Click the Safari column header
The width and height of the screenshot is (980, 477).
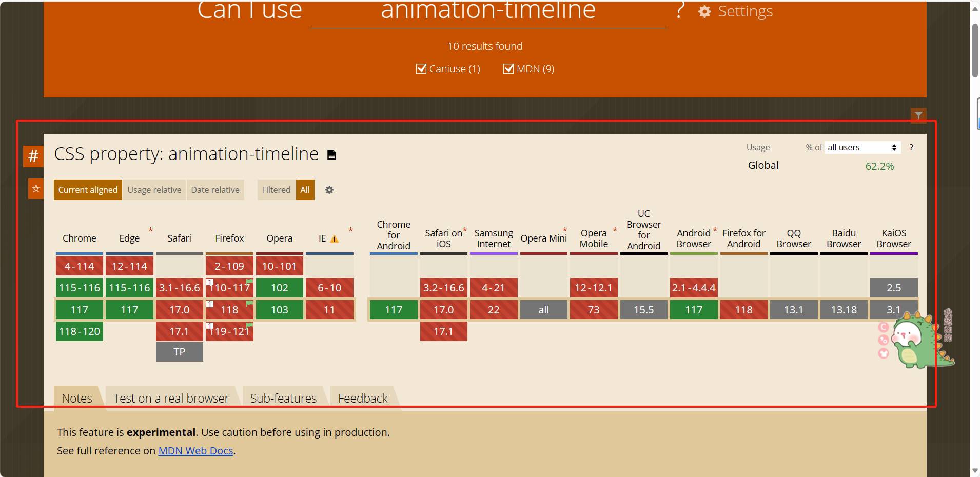(x=179, y=239)
